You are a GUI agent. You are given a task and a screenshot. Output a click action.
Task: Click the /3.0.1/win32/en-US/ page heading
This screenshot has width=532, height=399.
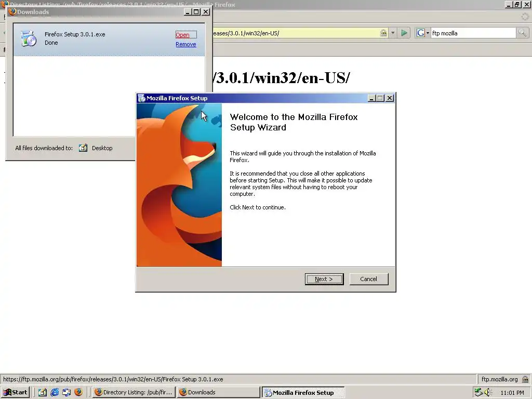click(x=281, y=78)
